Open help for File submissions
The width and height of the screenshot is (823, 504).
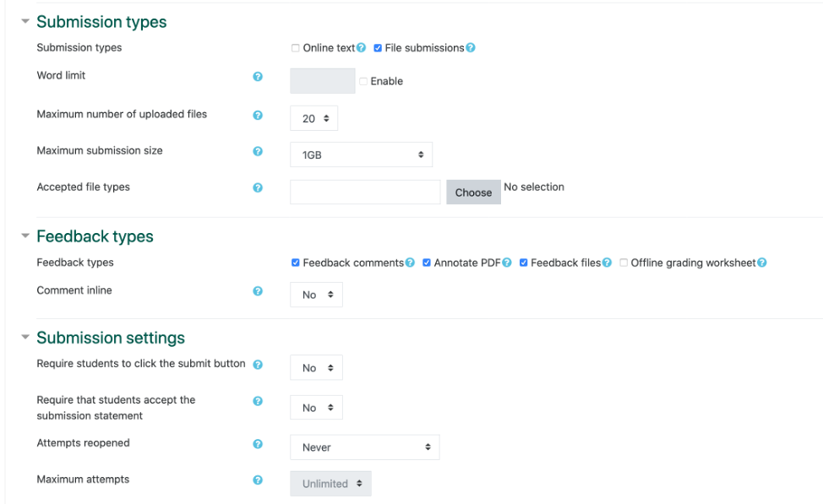pos(471,47)
